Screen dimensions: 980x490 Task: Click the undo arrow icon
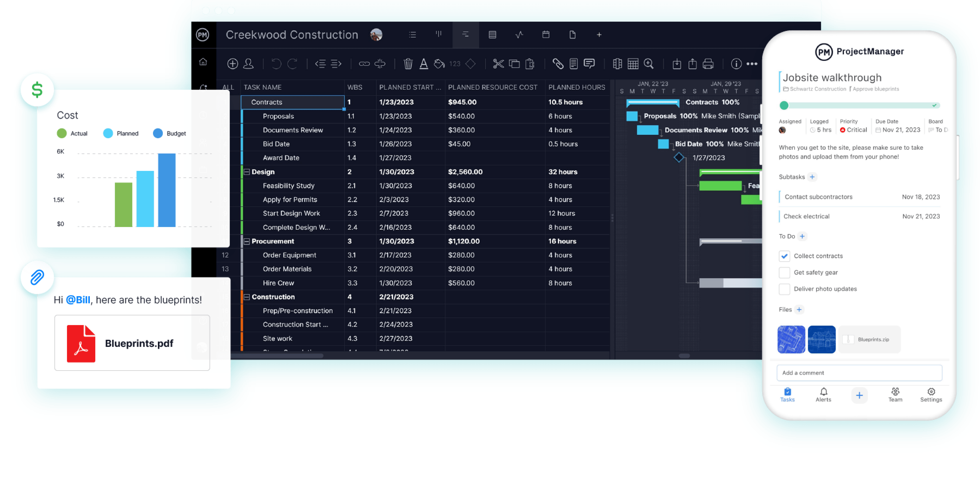click(277, 64)
